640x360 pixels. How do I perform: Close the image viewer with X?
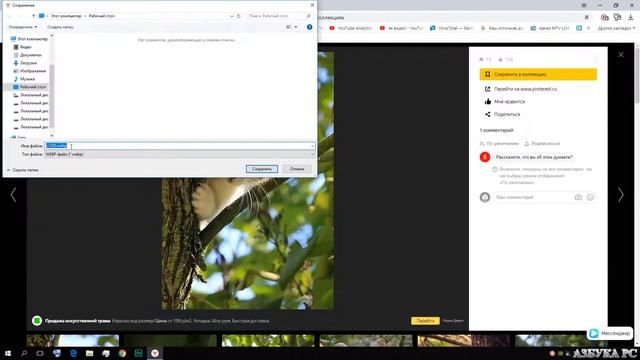[x=621, y=55]
